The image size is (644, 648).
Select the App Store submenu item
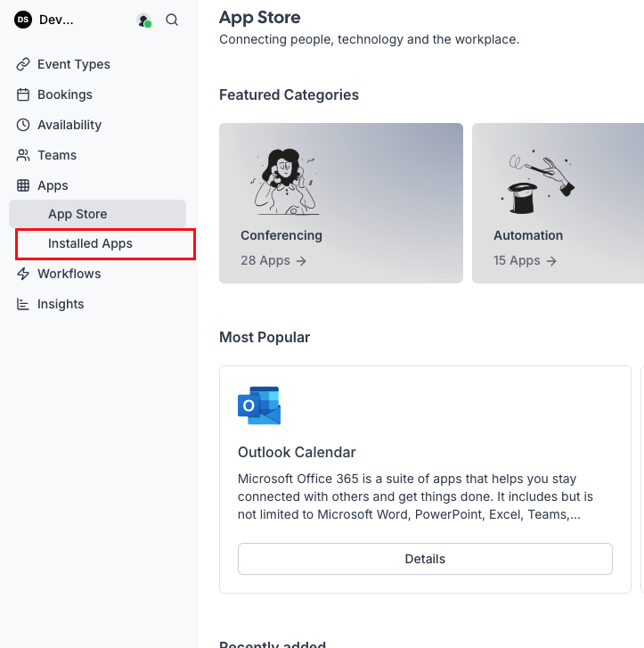tap(77, 214)
